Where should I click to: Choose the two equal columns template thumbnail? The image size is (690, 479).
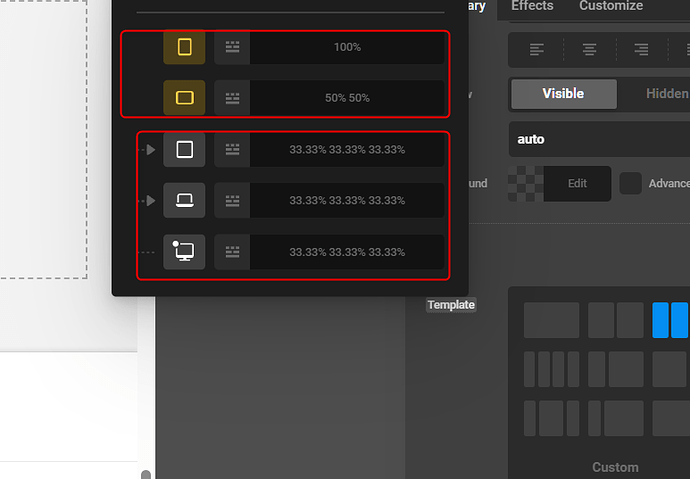coord(615,320)
